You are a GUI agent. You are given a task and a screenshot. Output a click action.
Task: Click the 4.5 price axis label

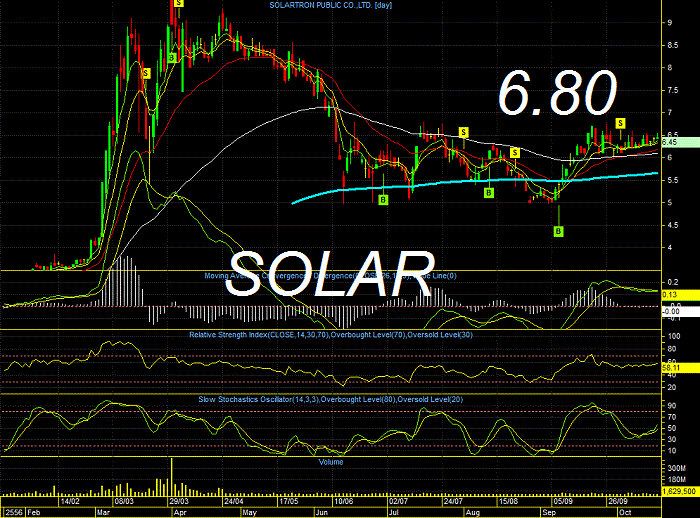[672, 225]
